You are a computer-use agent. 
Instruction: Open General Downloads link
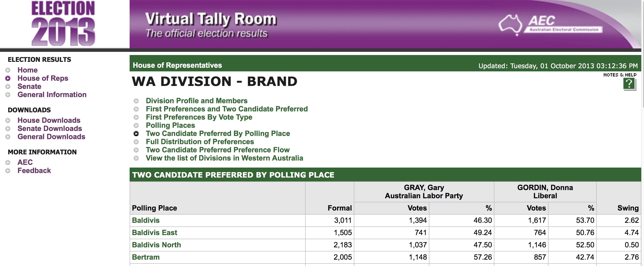pos(51,137)
